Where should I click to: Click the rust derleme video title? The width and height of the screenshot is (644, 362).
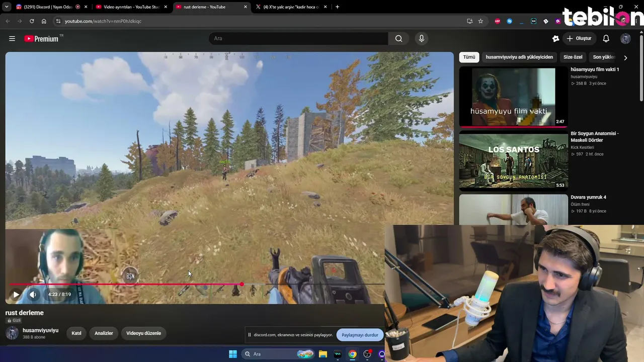pos(25,313)
